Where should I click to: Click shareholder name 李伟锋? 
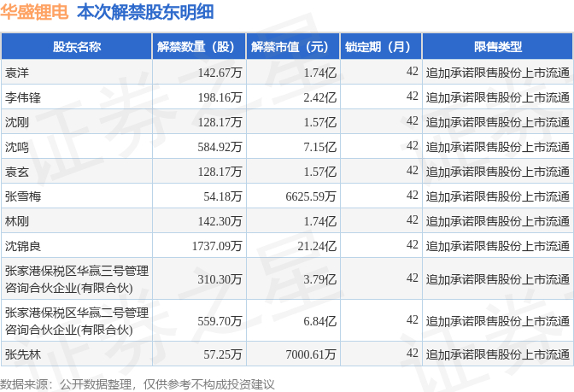[23, 97]
